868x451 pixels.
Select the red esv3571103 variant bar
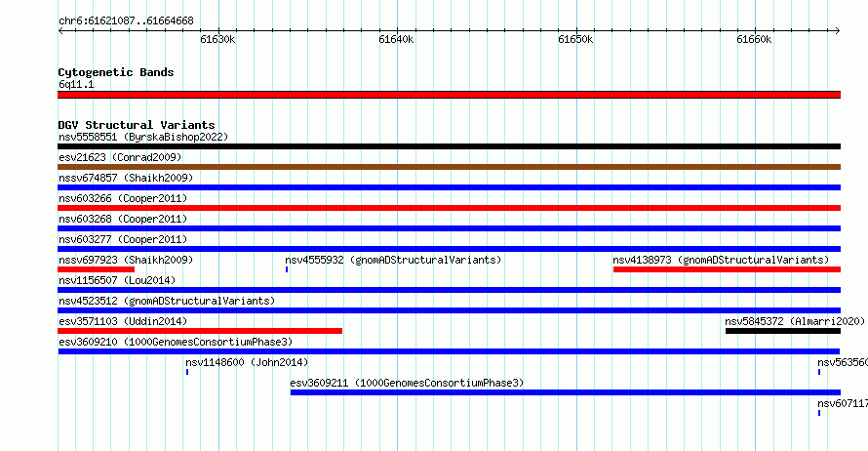click(200, 331)
